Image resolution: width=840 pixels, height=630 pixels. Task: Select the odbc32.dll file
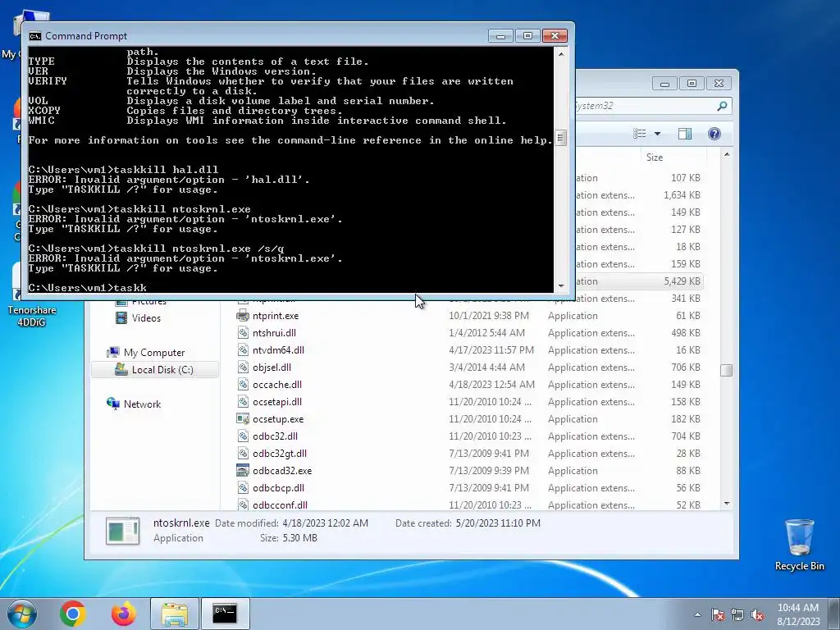pyautogui.click(x=275, y=436)
